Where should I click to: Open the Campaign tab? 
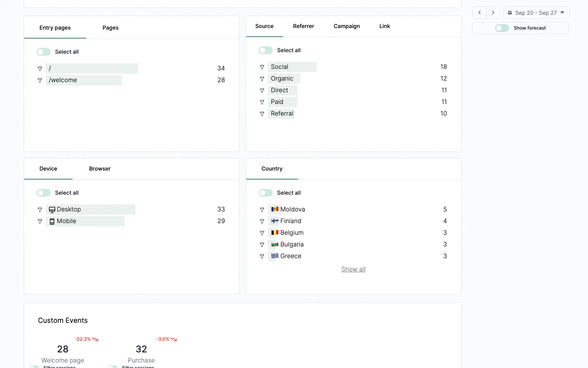347,26
